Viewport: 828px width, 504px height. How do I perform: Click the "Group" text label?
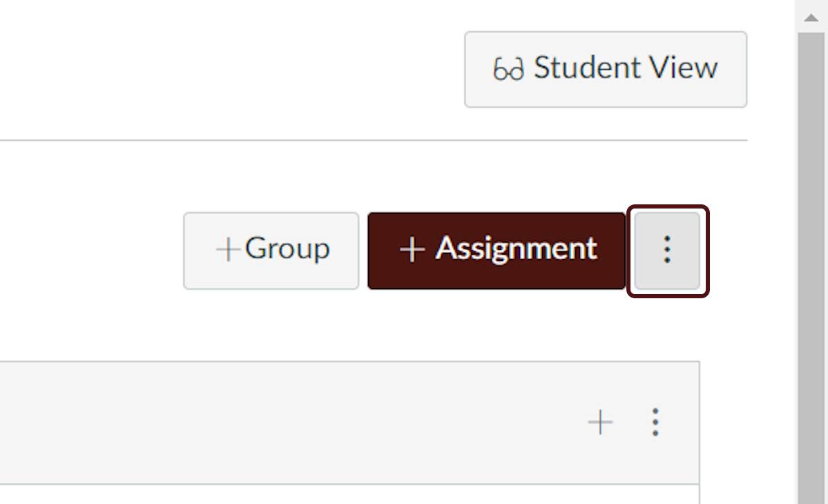[287, 249]
